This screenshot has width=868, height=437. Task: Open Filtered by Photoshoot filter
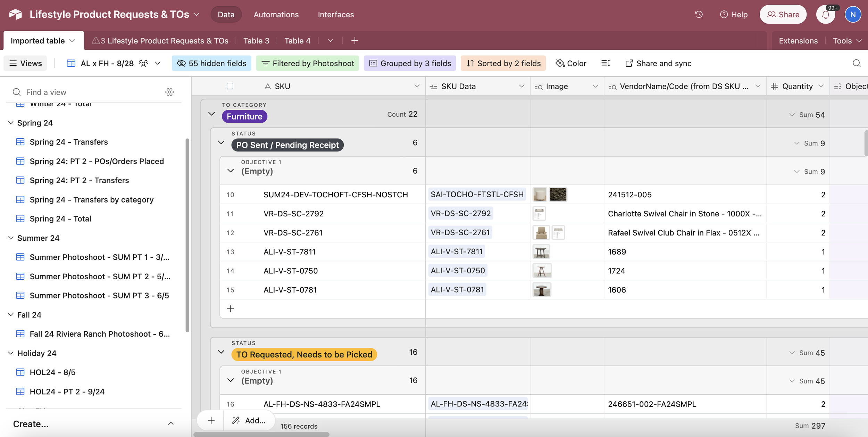[x=307, y=63]
